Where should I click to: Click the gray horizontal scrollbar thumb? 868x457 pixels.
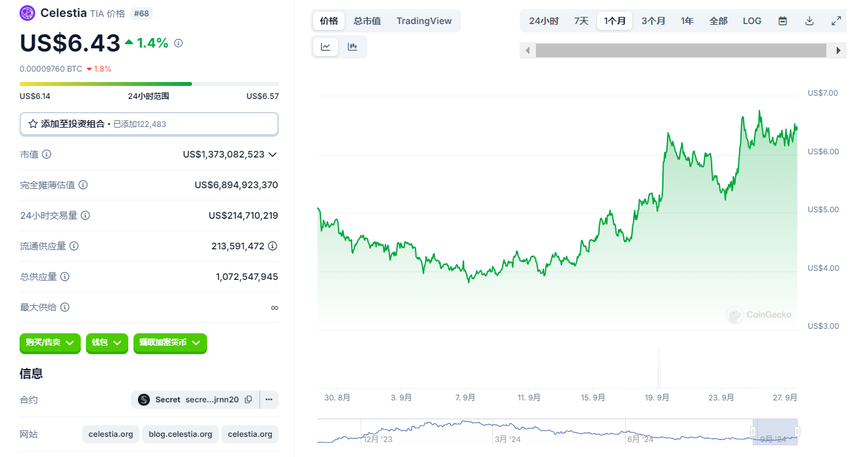(681, 50)
